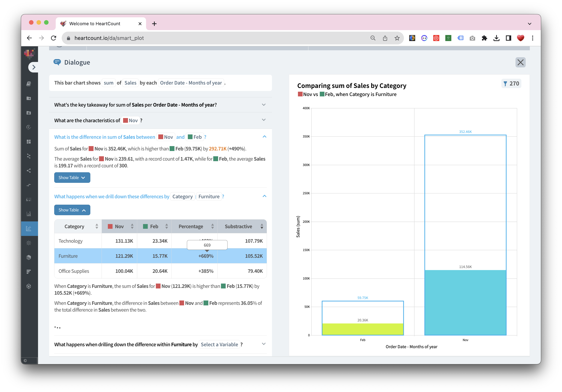Click the Feb bar in the chart
The width and height of the screenshot is (562, 392).
click(x=362, y=318)
